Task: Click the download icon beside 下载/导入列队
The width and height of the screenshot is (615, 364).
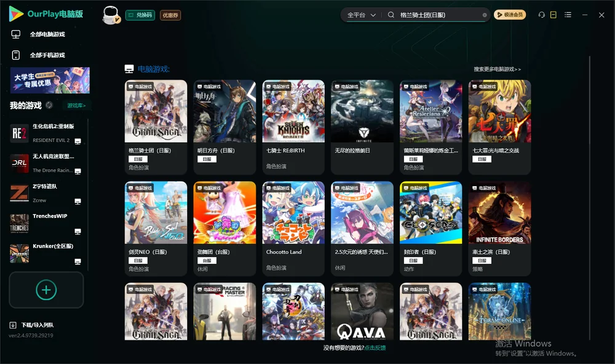Action: (x=12, y=325)
